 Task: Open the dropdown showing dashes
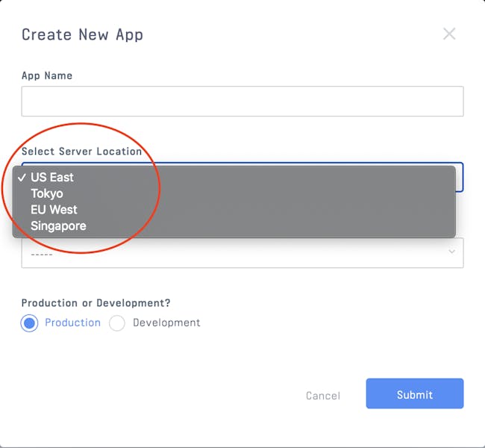pyautogui.click(x=242, y=253)
